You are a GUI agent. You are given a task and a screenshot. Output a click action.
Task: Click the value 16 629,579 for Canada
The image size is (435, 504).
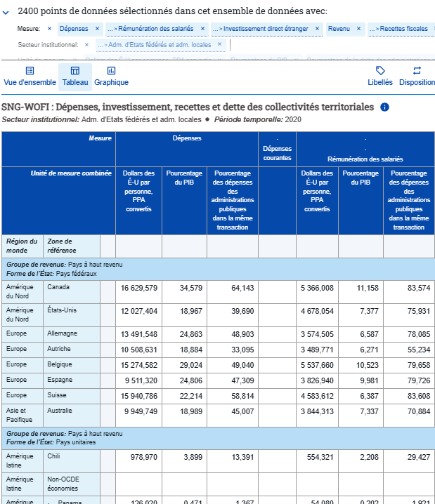pos(138,288)
